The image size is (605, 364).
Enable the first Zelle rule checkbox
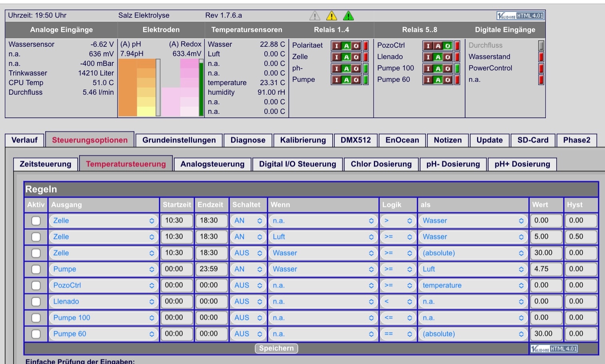point(36,221)
